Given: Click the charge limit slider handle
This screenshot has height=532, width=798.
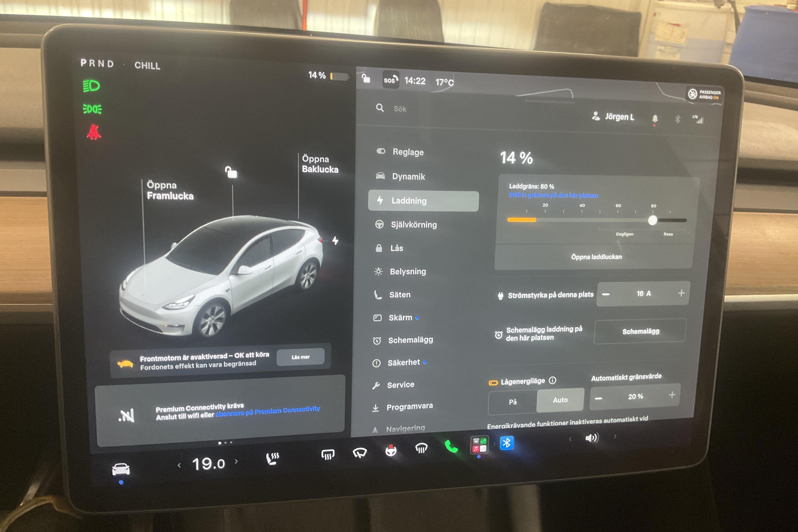Looking at the screenshot, I should [653, 220].
